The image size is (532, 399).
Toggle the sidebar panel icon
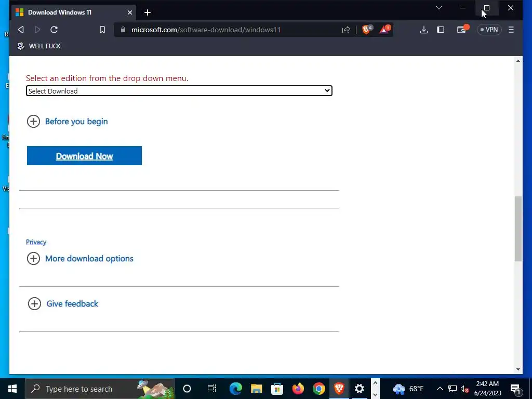441,30
